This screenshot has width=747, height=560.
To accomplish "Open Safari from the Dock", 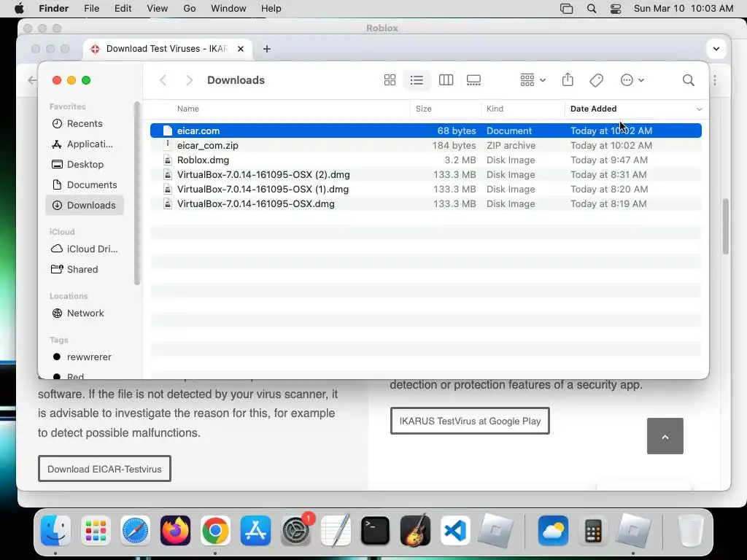I will (x=135, y=531).
